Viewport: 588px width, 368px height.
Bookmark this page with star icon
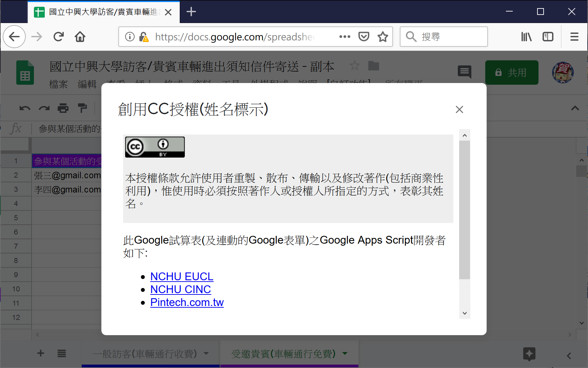click(383, 37)
